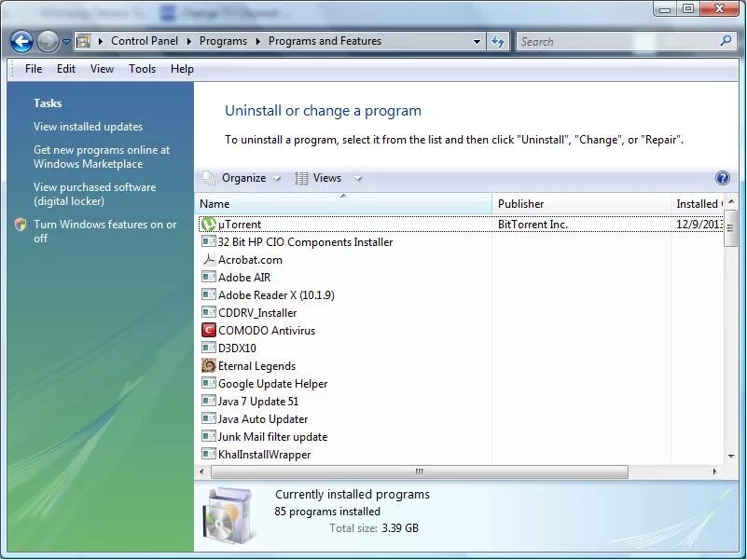The image size is (747, 560).
Task: Click the blue Help question mark icon
Action: coord(722,178)
